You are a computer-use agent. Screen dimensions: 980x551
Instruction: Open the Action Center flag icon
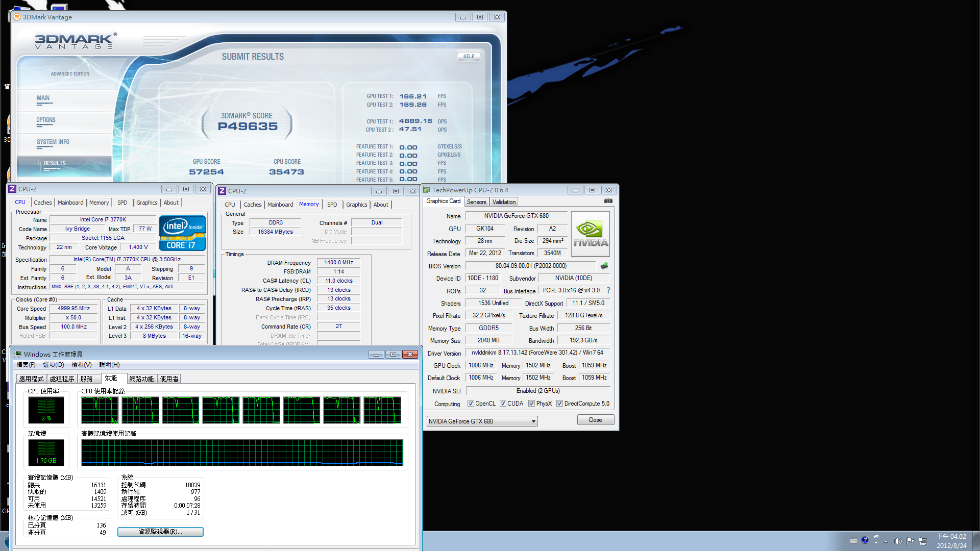(910, 541)
